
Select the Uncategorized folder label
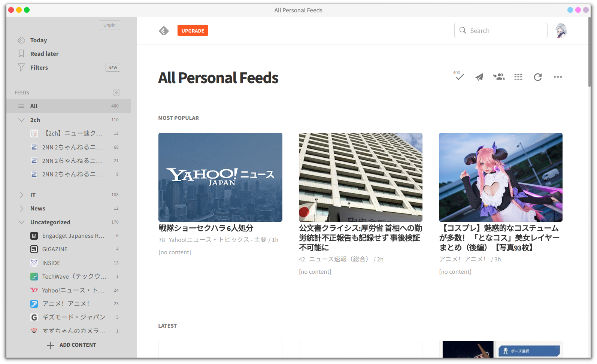point(50,222)
